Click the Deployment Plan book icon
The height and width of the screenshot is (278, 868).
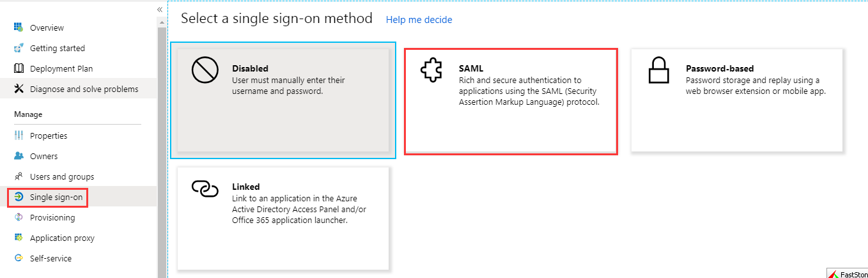(19, 68)
